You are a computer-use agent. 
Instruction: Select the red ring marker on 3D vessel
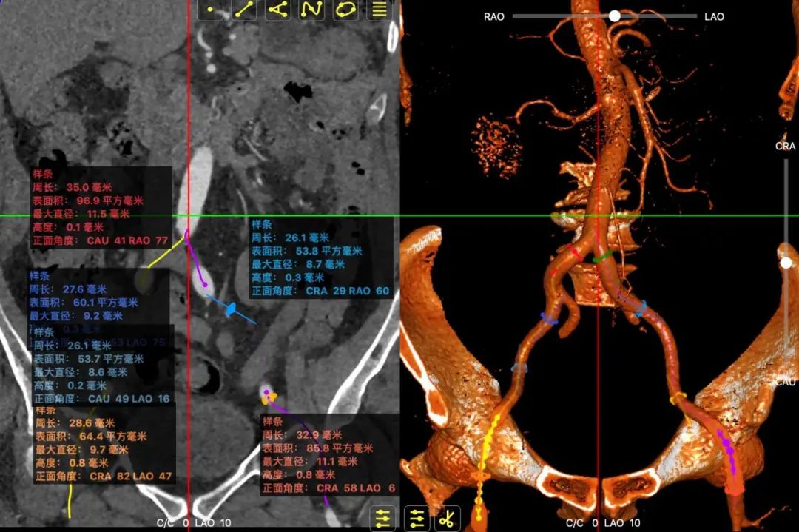tap(575, 253)
